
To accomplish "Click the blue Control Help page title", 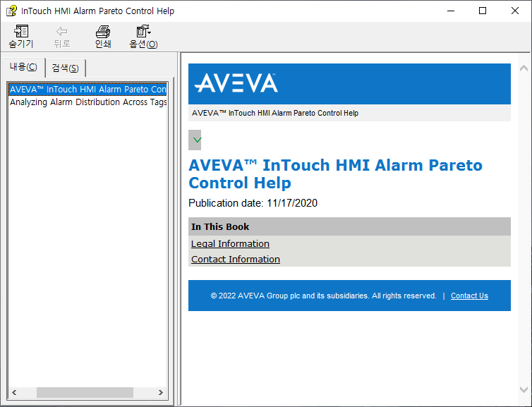I will pos(335,174).
